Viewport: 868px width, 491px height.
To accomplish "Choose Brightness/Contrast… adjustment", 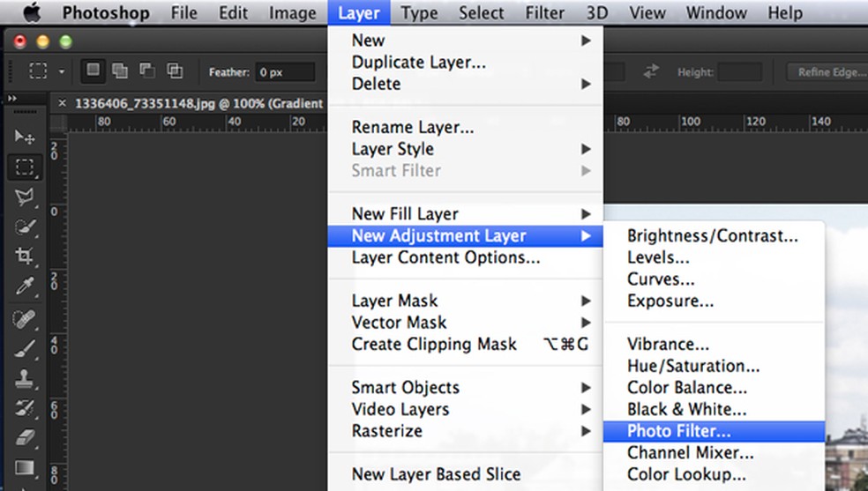I will point(715,235).
